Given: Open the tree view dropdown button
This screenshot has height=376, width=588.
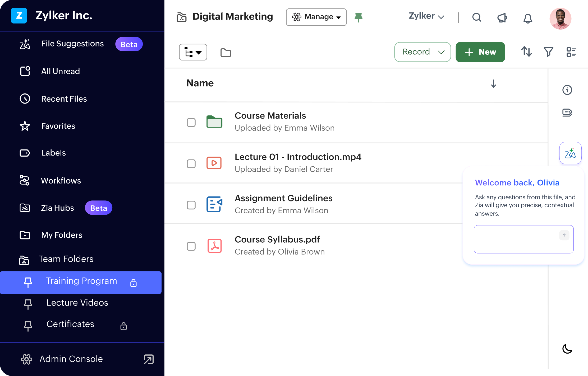Looking at the screenshot, I should click(193, 52).
